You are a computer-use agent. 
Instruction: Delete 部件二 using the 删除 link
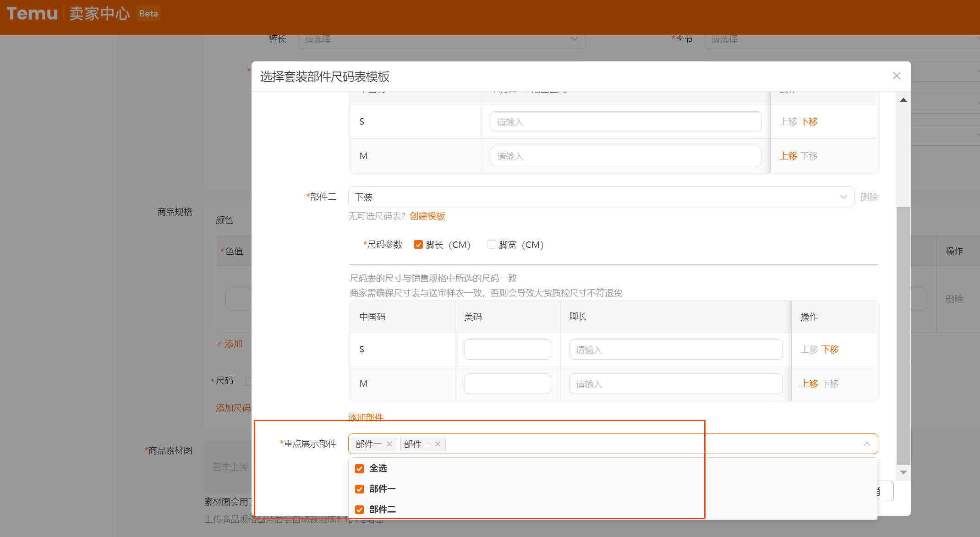(869, 197)
